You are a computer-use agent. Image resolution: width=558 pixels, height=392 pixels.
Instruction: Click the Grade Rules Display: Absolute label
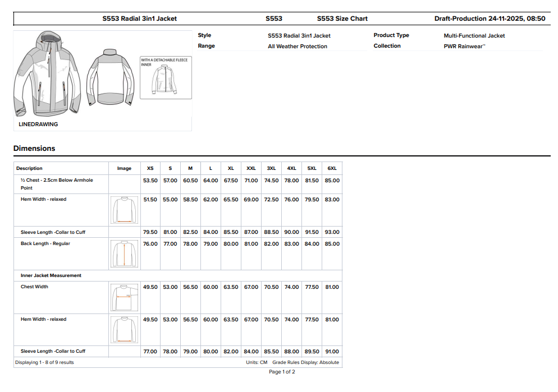click(x=305, y=362)
